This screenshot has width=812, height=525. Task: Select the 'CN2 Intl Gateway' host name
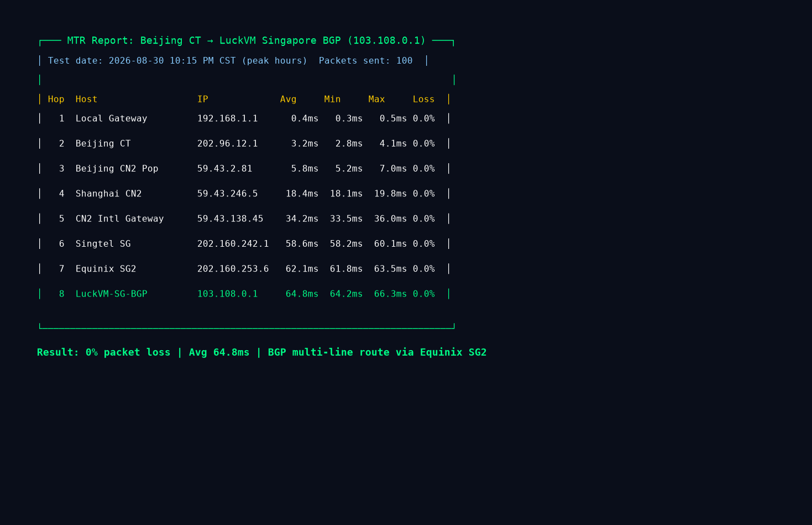point(120,219)
